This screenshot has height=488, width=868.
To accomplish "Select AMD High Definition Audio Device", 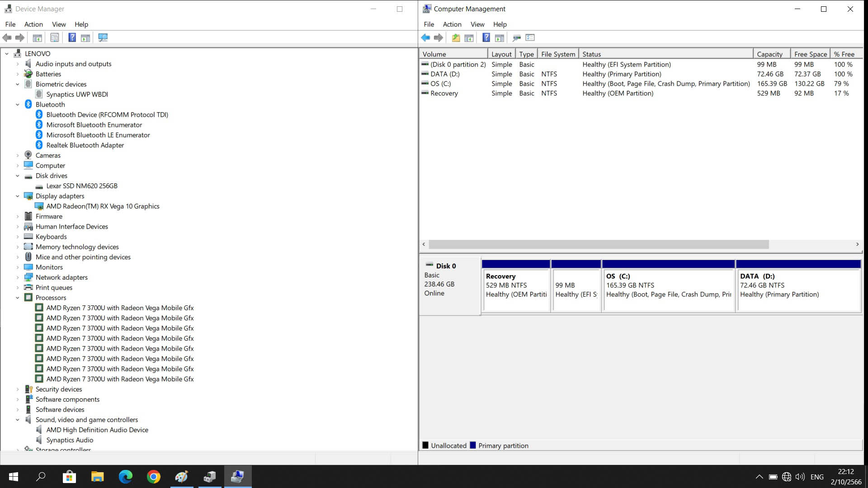I will 97,430.
